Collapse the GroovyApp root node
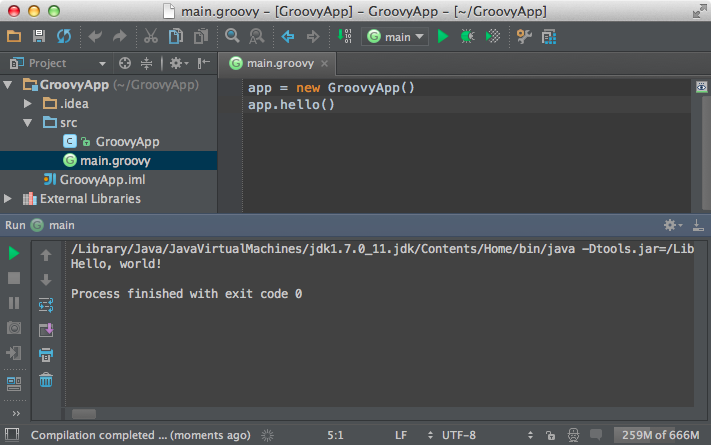This screenshot has height=445, width=711. pos(8,85)
